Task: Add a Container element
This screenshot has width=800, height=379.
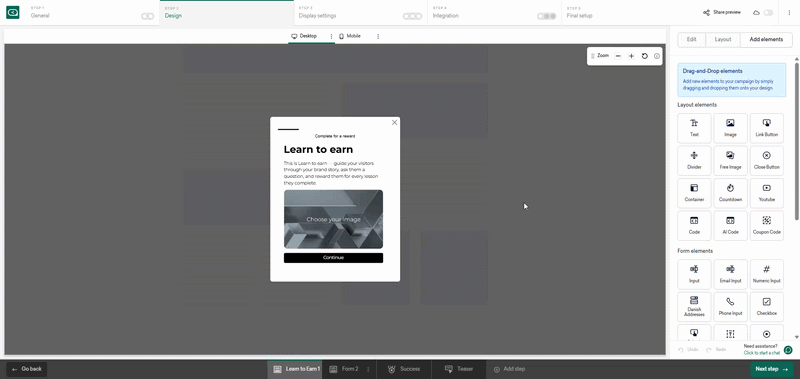Action: [694, 193]
